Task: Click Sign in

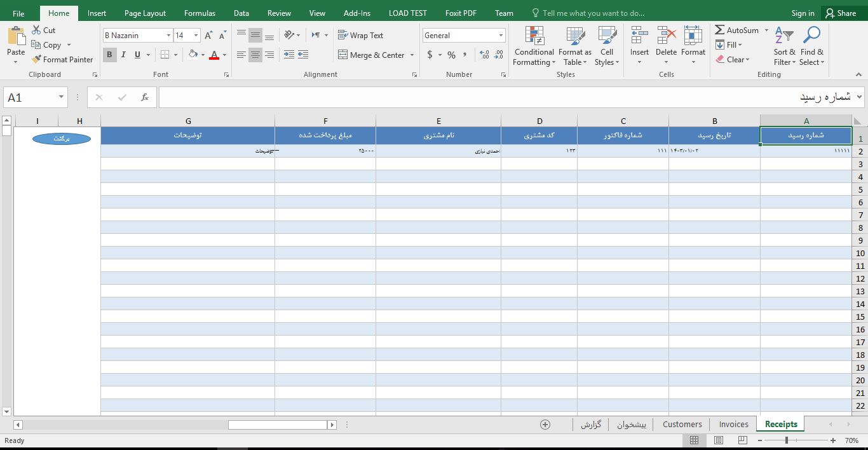Action: pos(803,13)
